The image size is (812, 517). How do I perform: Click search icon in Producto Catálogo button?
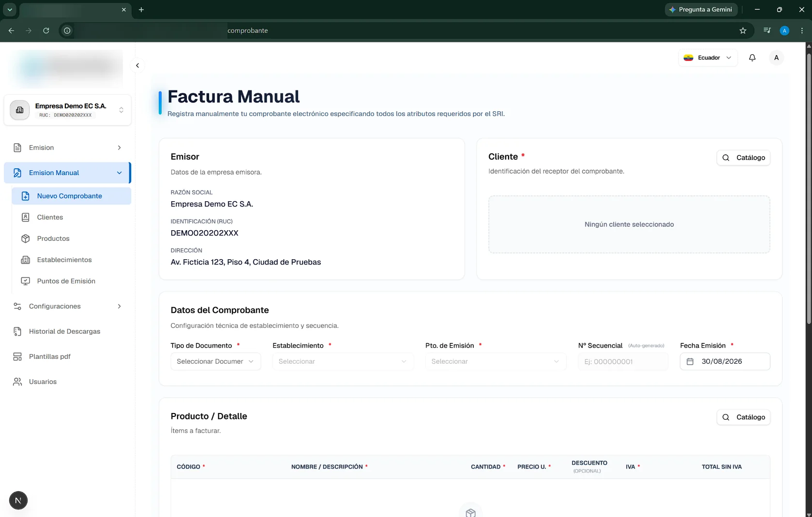pos(726,417)
